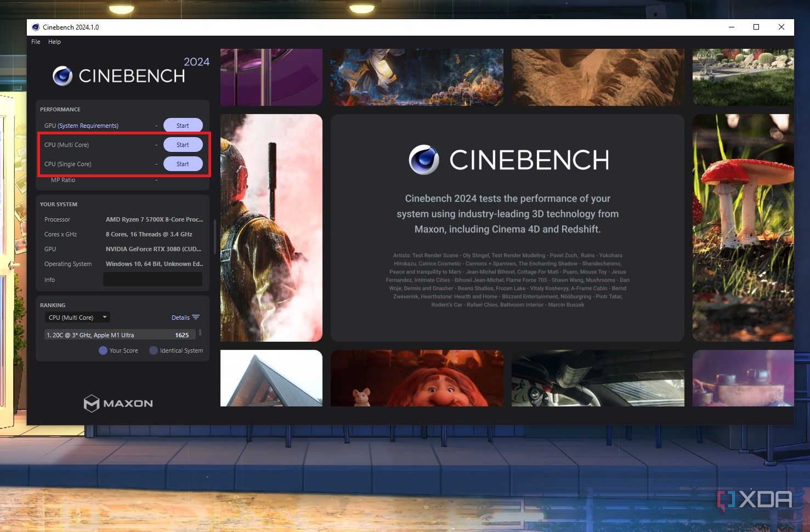Click the Your Score legend dot
The image size is (810, 532).
tap(103, 350)
